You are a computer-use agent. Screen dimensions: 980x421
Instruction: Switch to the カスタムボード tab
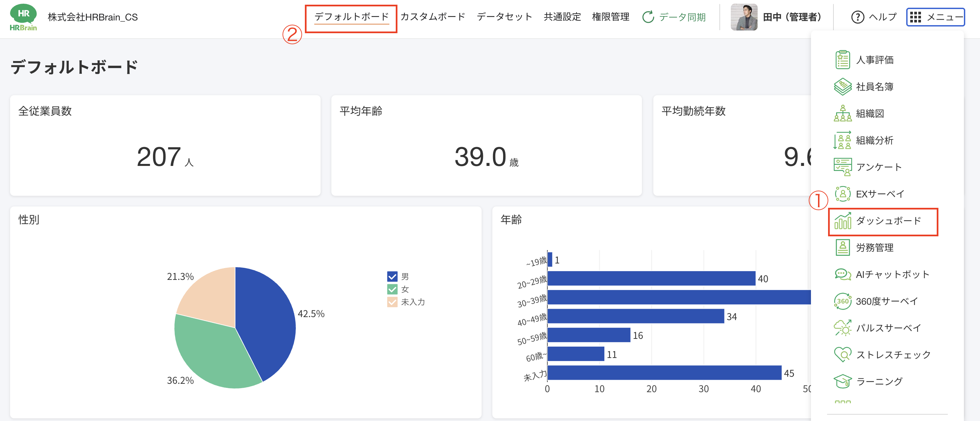pyautogui.click(x=433, y=17)
